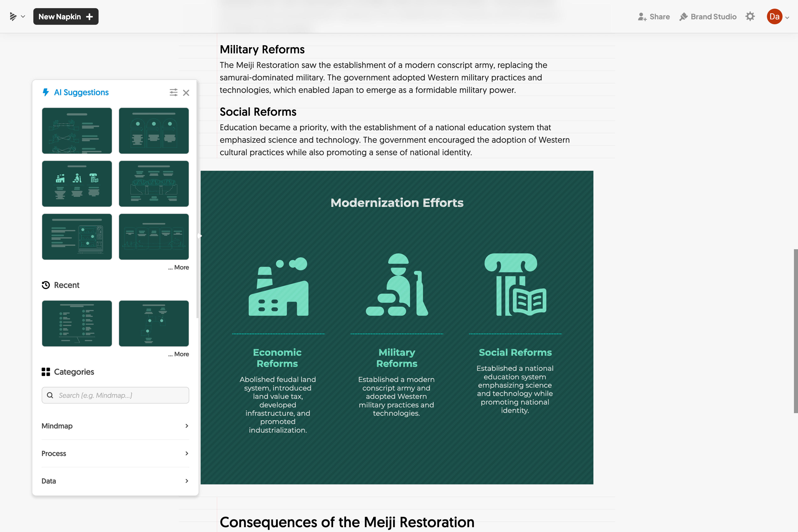This screenshot has width=798, height=532.
Task: Click the column and book icon
Action: click(515, 285)
